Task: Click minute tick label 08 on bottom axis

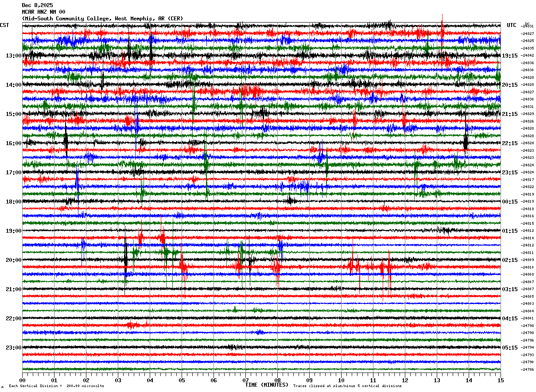Action: tap(277, 380)
